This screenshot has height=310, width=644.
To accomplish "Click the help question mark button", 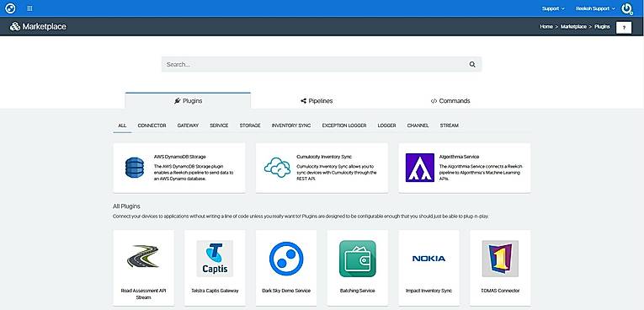I will pos(624,27).
